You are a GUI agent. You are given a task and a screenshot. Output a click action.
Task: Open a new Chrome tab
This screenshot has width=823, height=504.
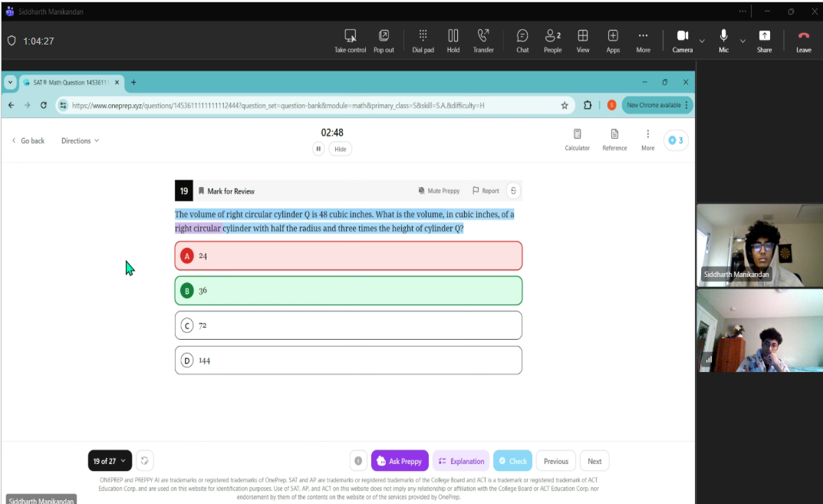tap(133, 82)
